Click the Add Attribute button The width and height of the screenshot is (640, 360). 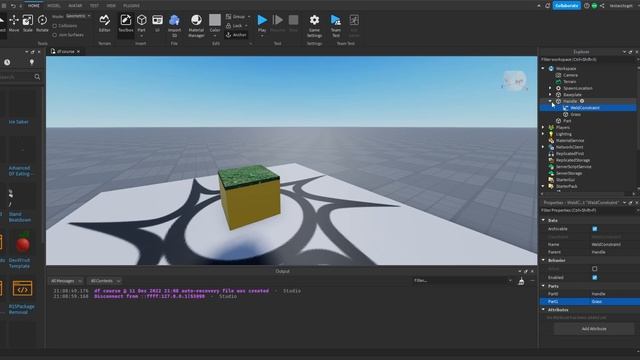pos(594,329)
